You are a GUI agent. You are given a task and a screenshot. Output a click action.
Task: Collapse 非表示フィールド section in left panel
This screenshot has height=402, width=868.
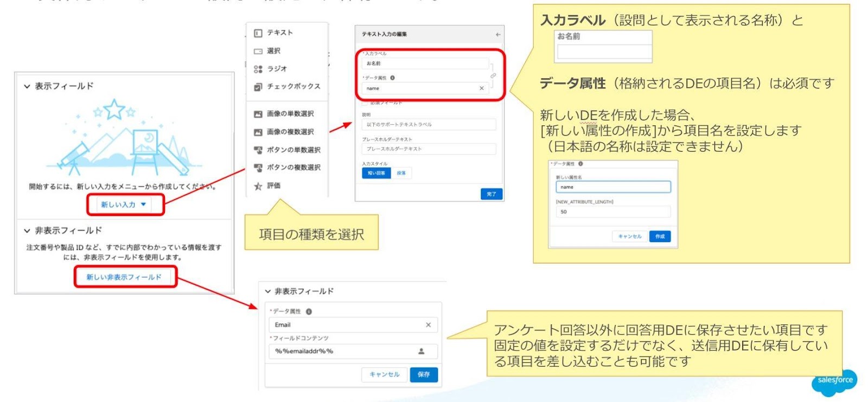[27, 231]
